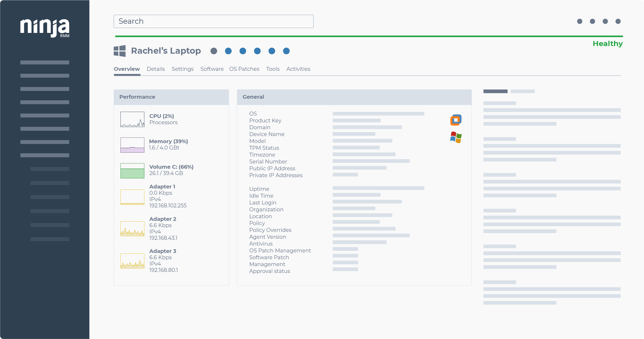This screenshot has width=644, height=339.
Task: Click the Healthy status label
Action: click(x=608, y=44)
